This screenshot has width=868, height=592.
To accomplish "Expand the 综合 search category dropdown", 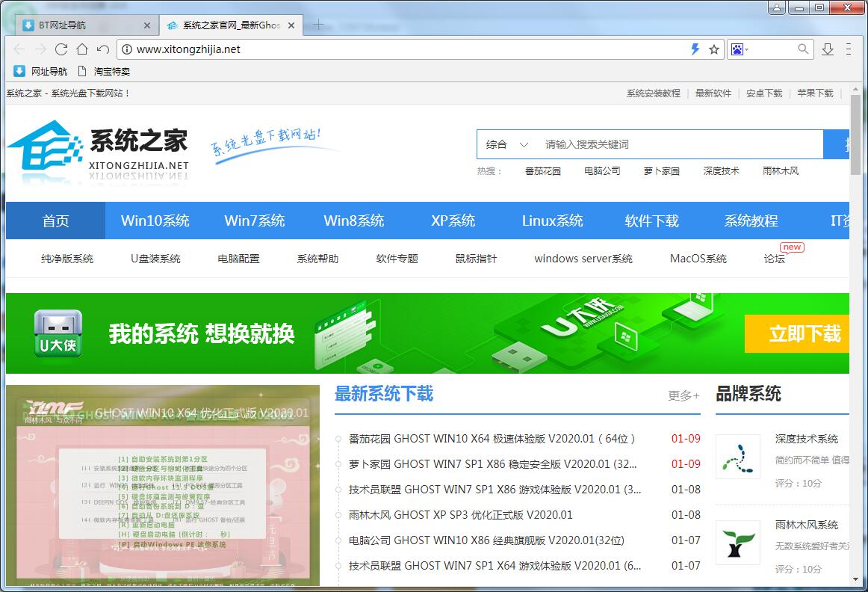I will (x=507, y=144).
